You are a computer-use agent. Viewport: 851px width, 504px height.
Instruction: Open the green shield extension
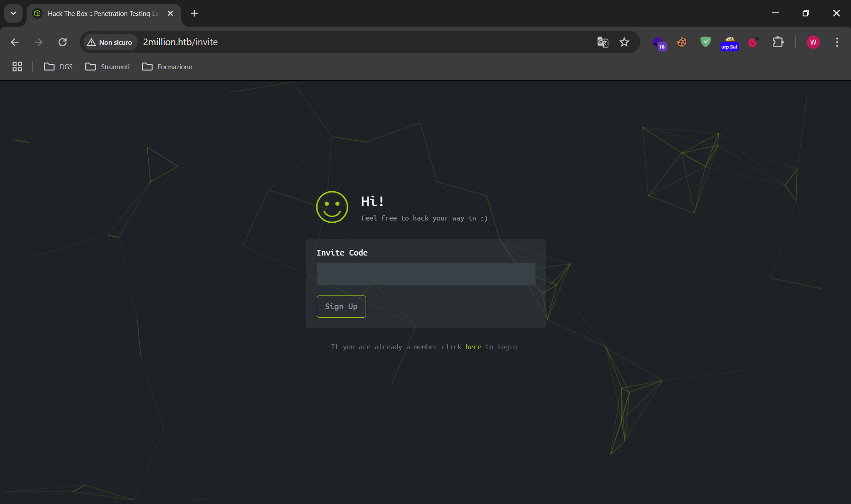coord(705,42)
